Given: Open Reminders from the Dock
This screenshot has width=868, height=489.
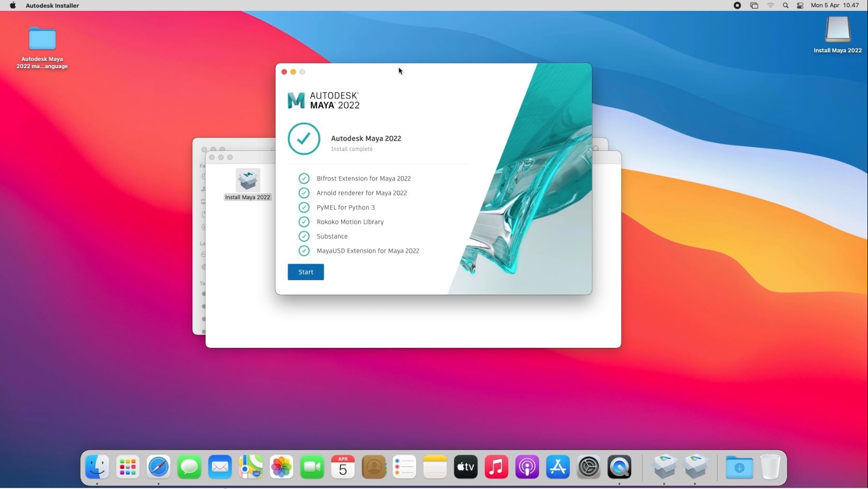Looking at the screenshot, I should point(404,467).
